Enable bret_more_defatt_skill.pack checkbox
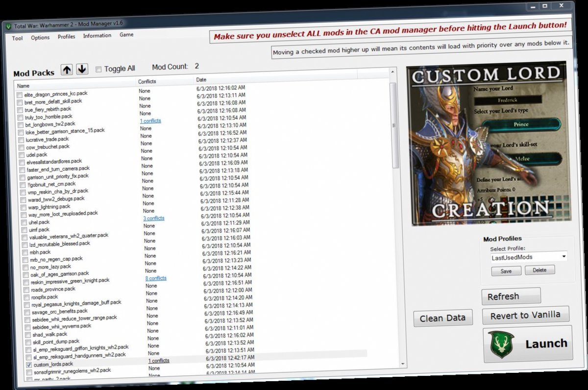This screenshot has height=390, width=588. click(x=20, y=102)
